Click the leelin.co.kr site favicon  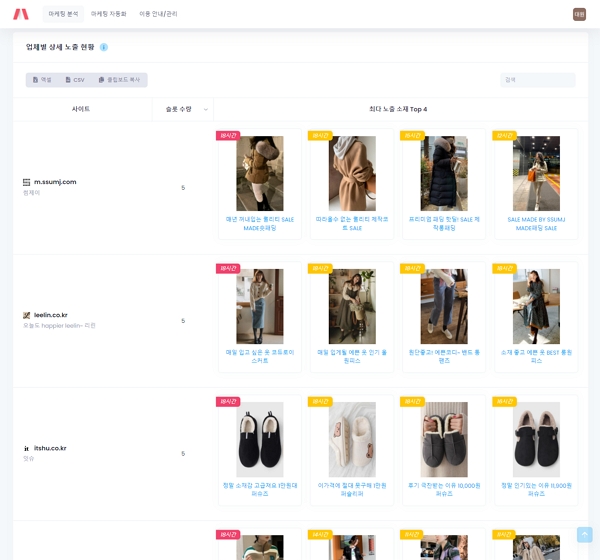[x=27, y=315]
